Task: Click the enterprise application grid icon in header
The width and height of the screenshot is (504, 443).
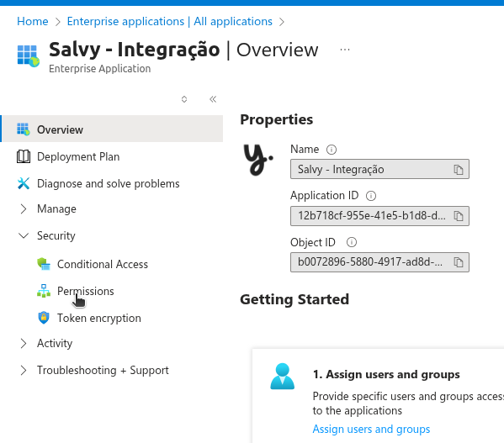Action: (29, 56)
